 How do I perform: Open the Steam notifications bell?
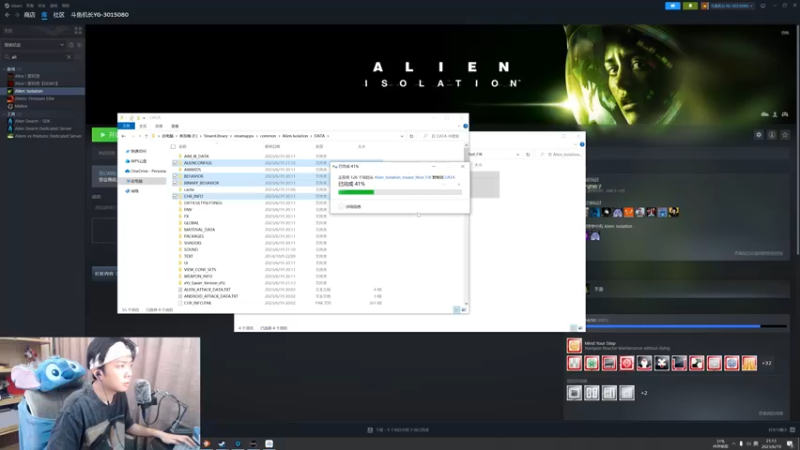[x=690, y=6]
